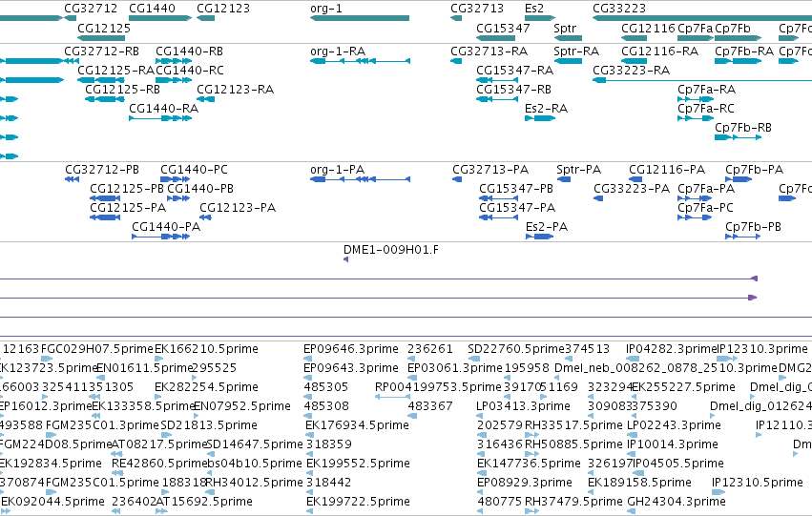Image resolution: width=812 pixels, height=516 pixels.
Task: Click the RP004199753.5prime EST label
Action: pyautogui.click(x=438, y=386)
